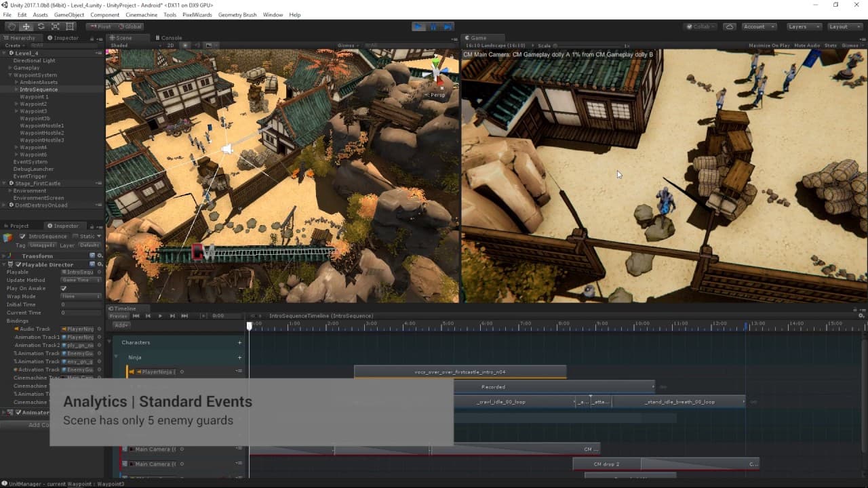Open the GameObject menu
868x488 pixels.
click(68, 15)
